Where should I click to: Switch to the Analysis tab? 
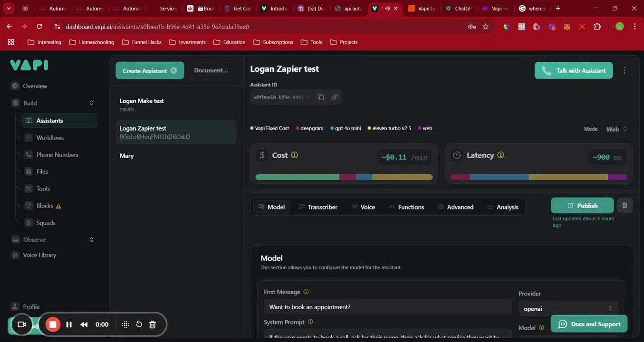pos(503,207)
